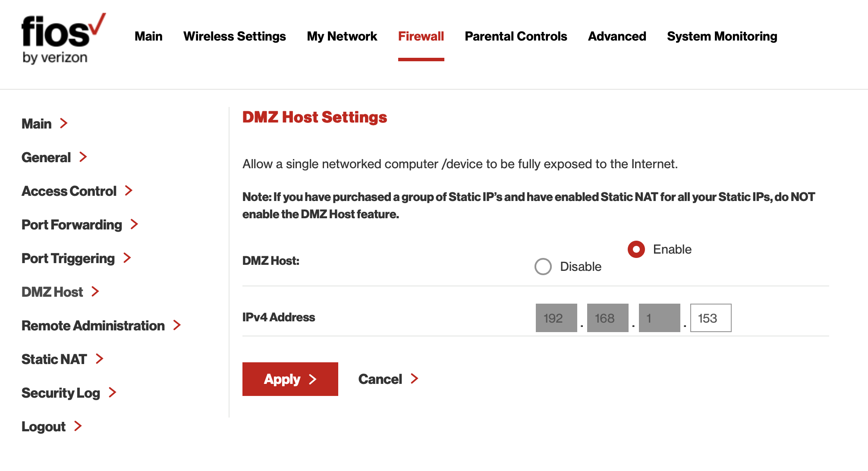The image size is (868, 471).
Task: Open the Advanced top menu
Action: coord(617,36)
